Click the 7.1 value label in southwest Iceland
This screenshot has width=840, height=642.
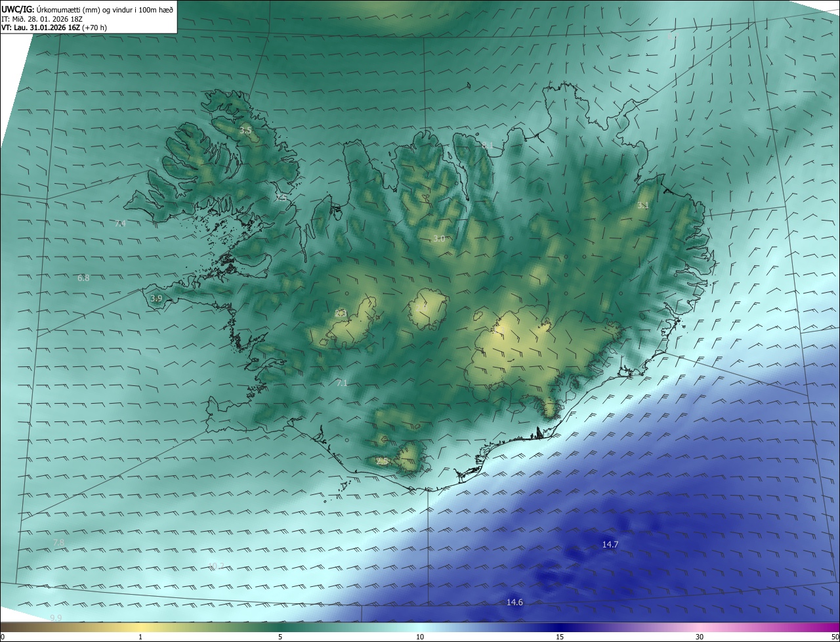coord(341,383)
